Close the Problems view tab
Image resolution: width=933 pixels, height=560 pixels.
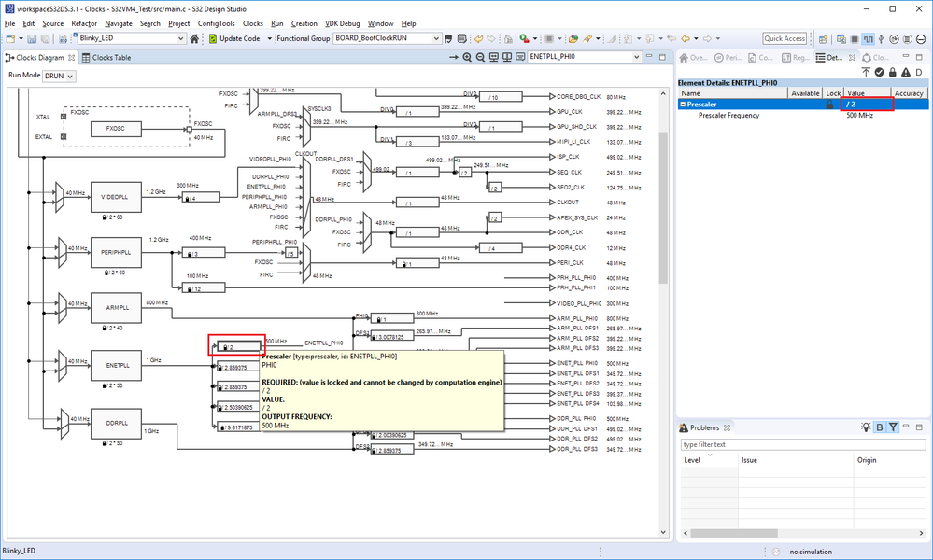728,428
